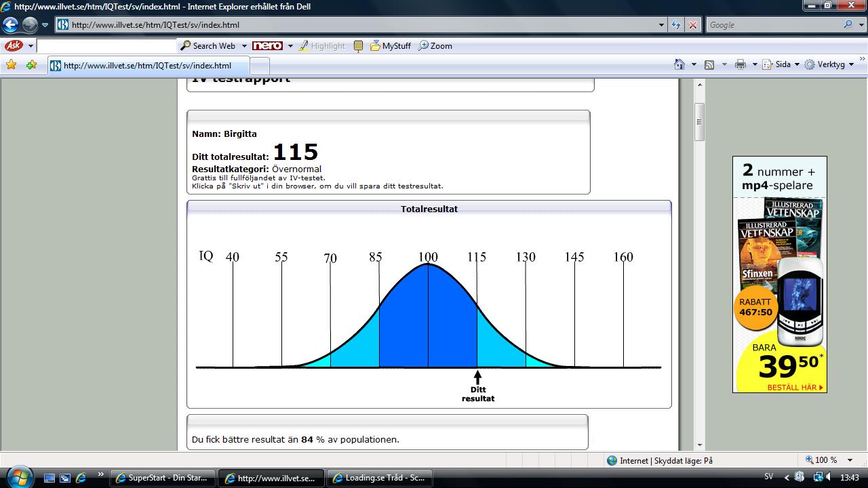Open the Sida menu
The width and height of the screenshot is (868, 488).
(781, 65)
